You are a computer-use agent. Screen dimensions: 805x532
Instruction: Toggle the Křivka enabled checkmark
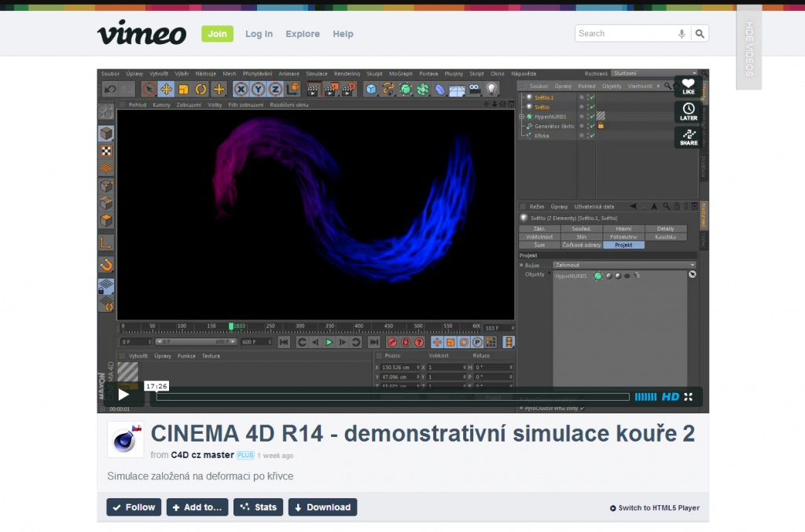click(592, 136)
